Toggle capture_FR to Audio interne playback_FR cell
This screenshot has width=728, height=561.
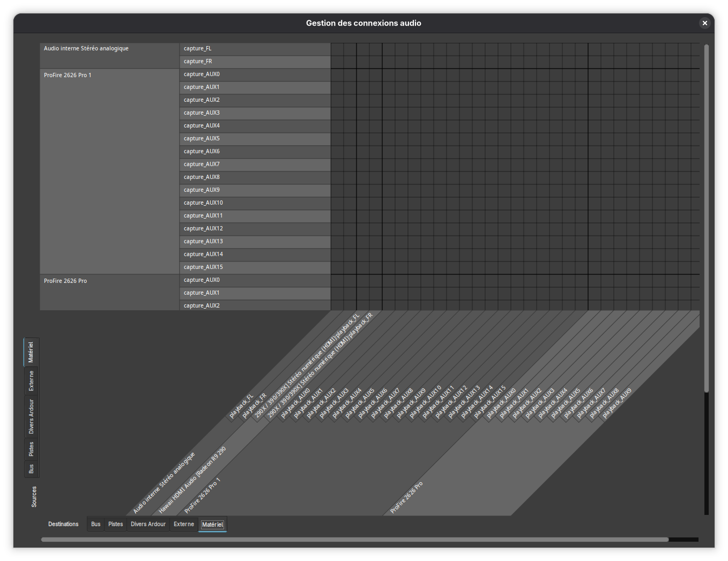(x=350, y=62)
